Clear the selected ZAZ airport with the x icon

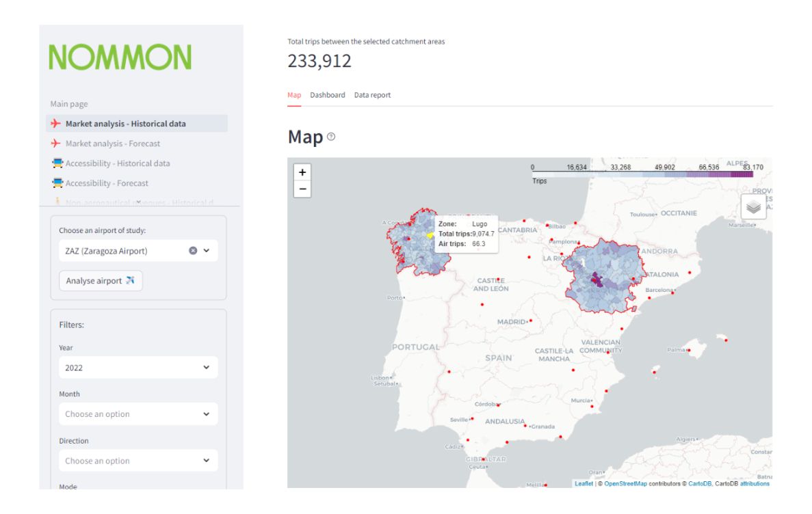(193, 251)
